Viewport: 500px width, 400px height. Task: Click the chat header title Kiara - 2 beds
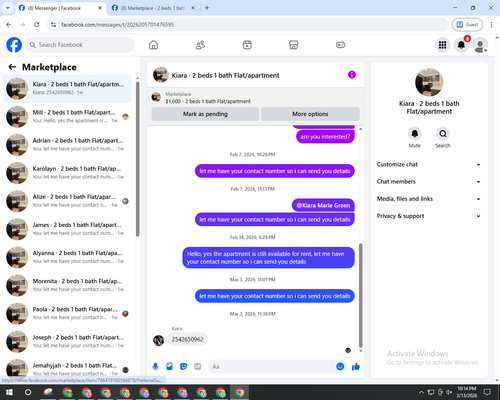point(225,75)
